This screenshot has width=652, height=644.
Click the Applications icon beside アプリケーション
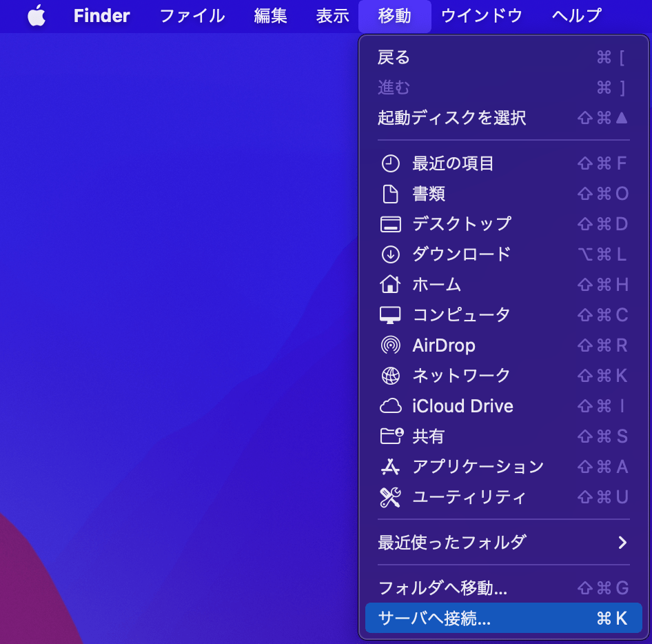[x=391, y=466]
